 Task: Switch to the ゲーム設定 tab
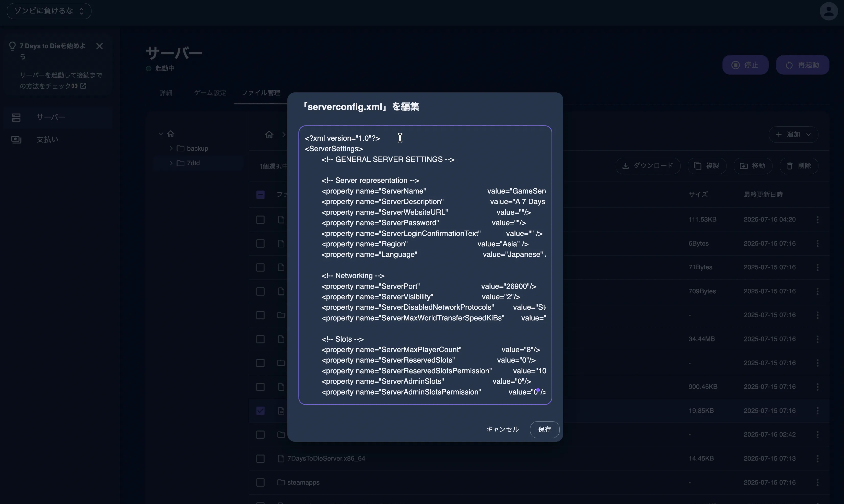point(210,93)
